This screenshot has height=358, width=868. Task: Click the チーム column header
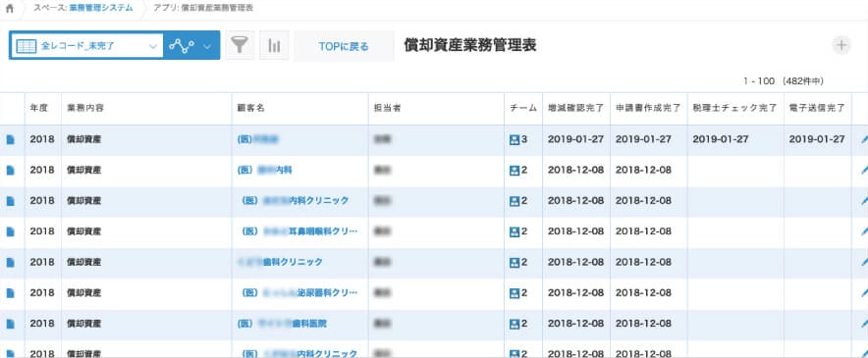[523, 109]
